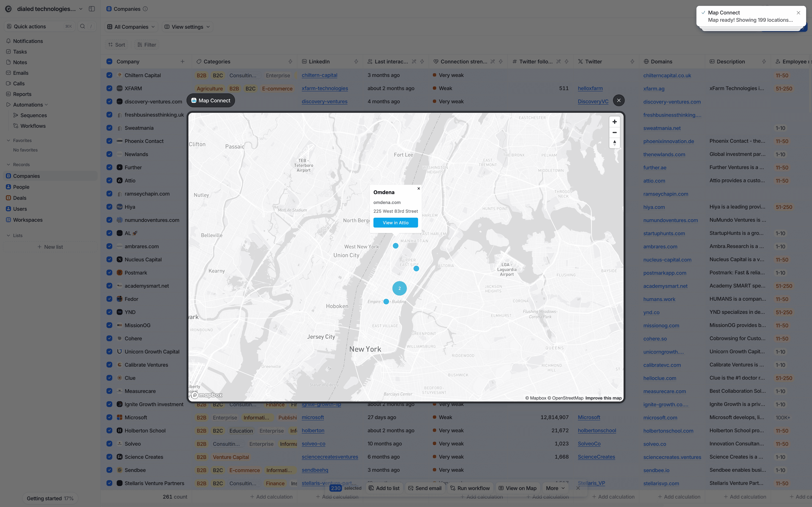Click View in Attio button
This screenshot has height=507, width=812.
point(395,223)
